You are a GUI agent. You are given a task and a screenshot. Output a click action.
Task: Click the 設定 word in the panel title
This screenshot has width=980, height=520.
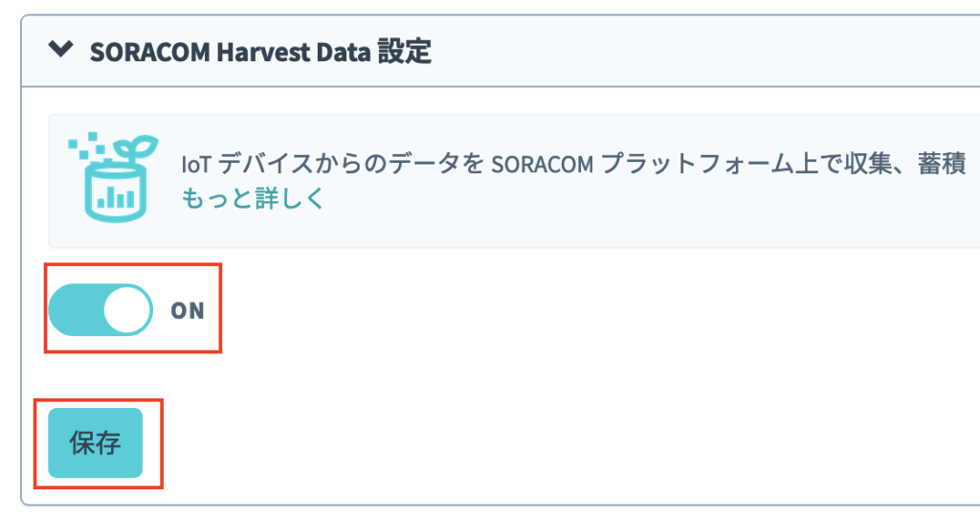point(405,52)
